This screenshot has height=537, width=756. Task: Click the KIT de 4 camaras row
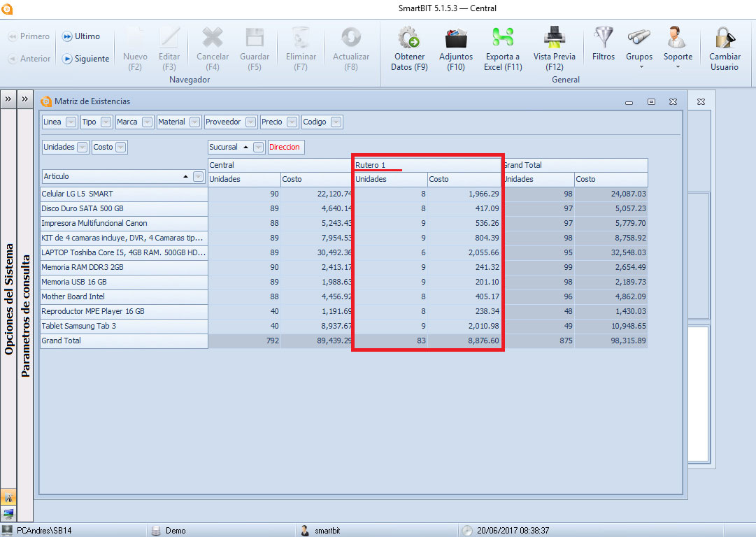(x=124, y=238)
